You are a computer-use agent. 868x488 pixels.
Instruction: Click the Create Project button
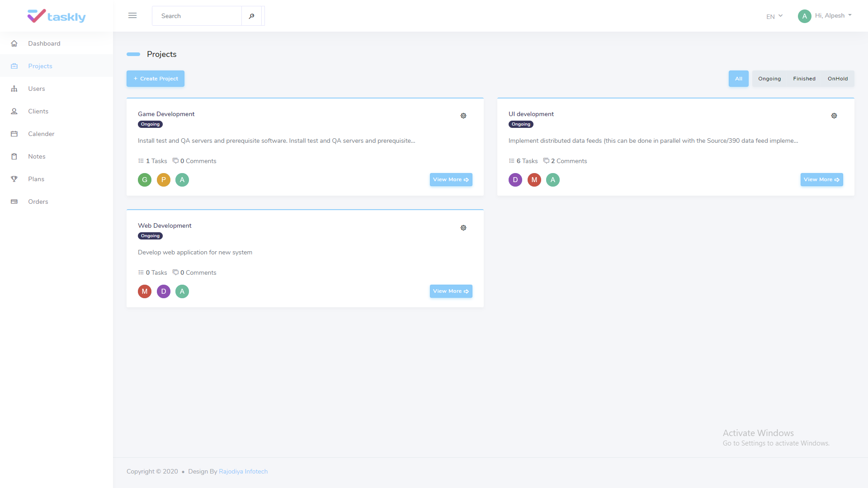click(x=155, y=78)
